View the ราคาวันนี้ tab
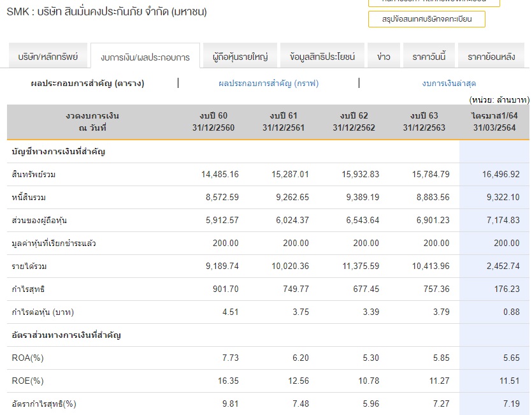The image size is (532, 415). (429, 57)
